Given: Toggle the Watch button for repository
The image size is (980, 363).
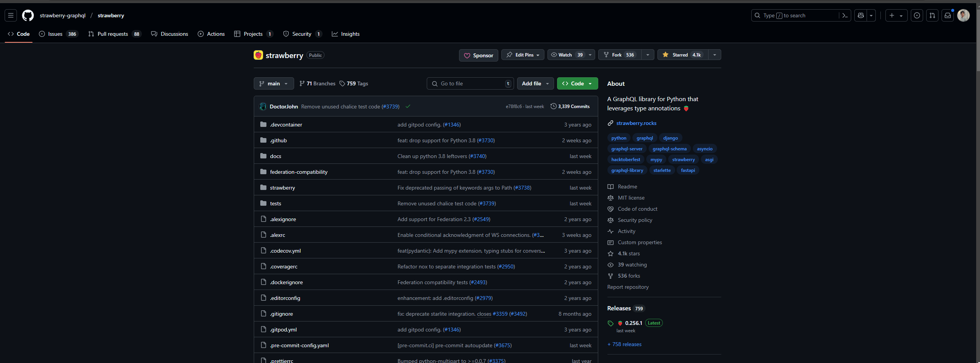Looking at the screenshot, I should click(566, 55).
